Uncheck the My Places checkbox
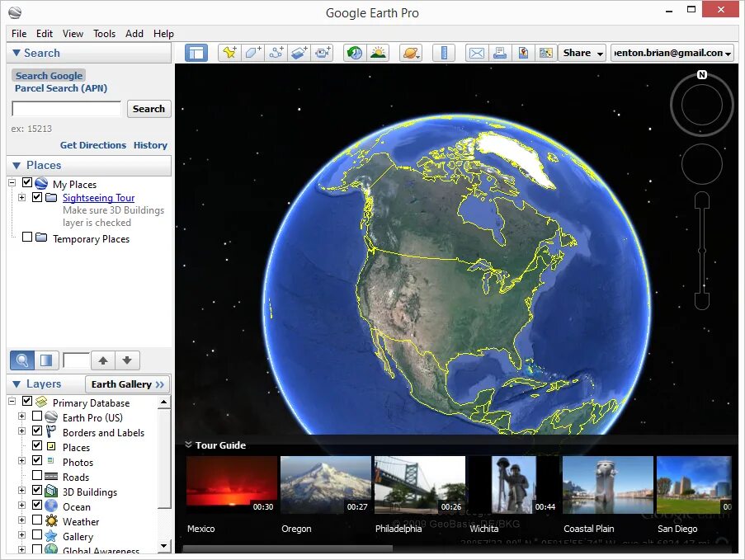Image resolution: width=745 pixels, height=560 pixels. click(27, 182)
